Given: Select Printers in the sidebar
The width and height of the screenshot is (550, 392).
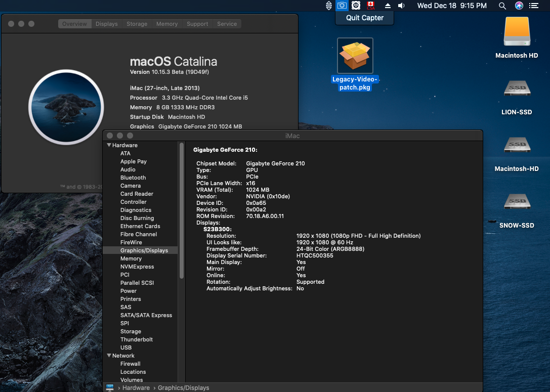Looking at the screenshot, I should click(140, 299).
